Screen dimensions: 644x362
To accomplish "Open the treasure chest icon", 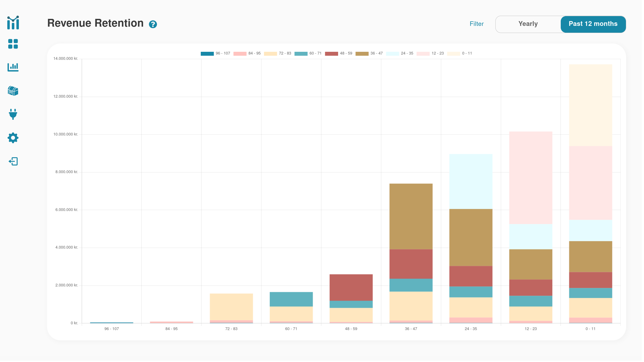I will click(13, 91).
